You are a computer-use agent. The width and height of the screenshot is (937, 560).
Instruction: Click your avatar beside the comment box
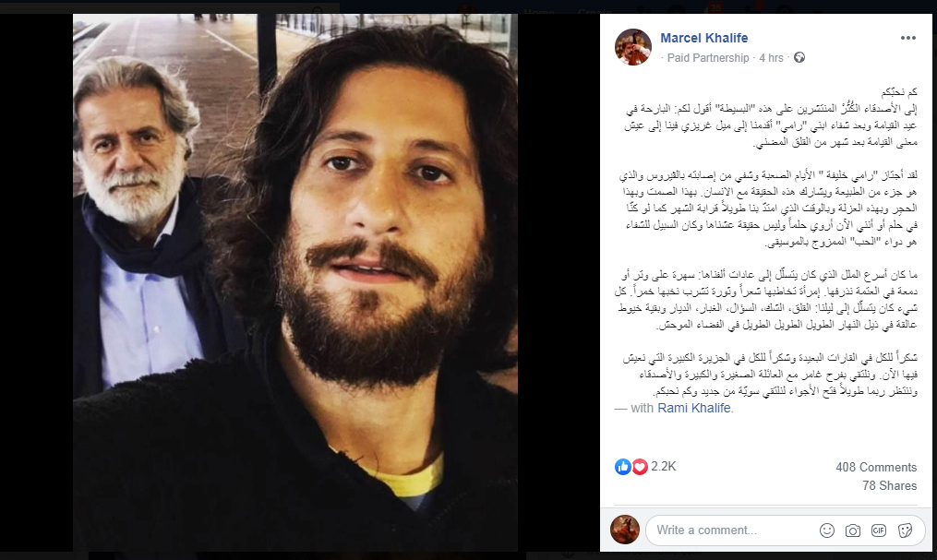(624, 530)
